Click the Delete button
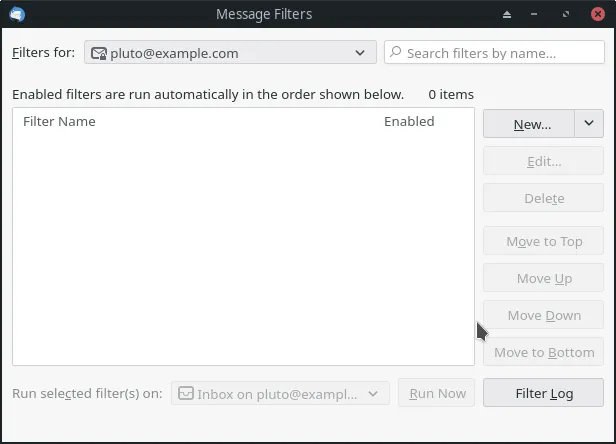 [x=544, y=198]
